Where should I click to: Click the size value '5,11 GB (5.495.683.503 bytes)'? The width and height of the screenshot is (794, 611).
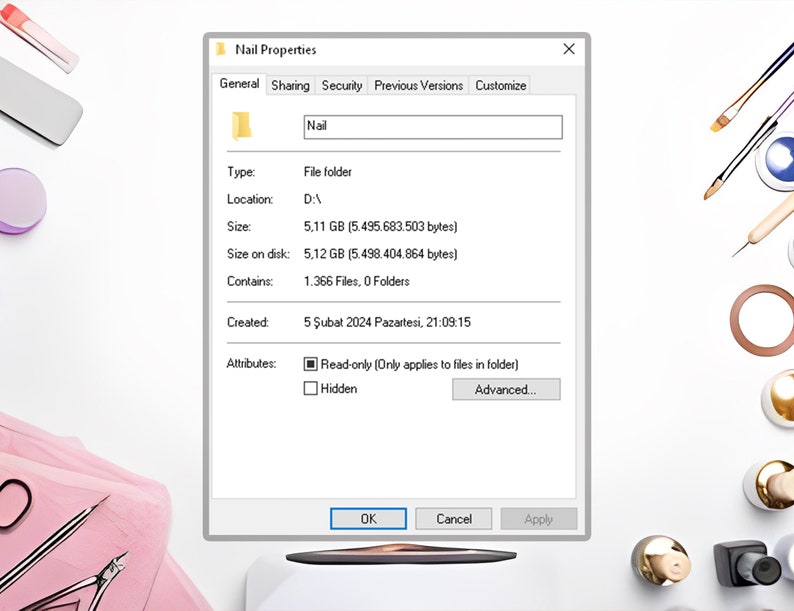click(x=380, y=226)
